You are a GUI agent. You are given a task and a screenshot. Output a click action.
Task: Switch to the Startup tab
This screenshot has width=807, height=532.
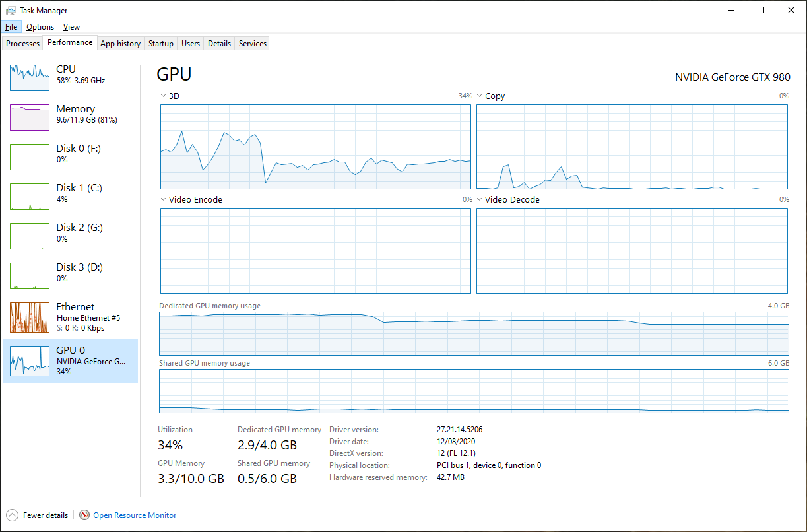(x=160, y=44)
